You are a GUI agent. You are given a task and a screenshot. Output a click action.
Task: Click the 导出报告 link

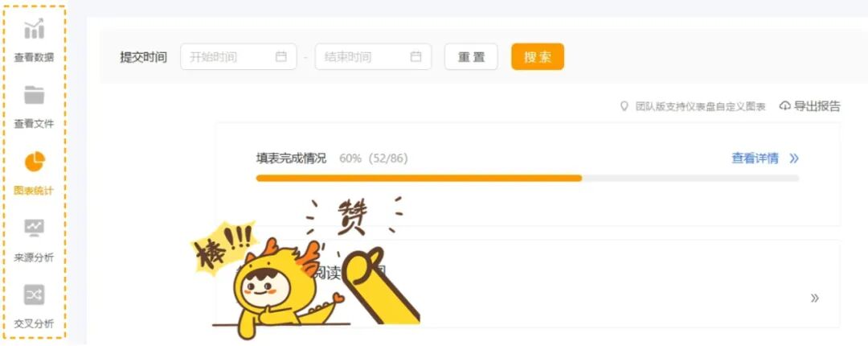tap(817, 106)
